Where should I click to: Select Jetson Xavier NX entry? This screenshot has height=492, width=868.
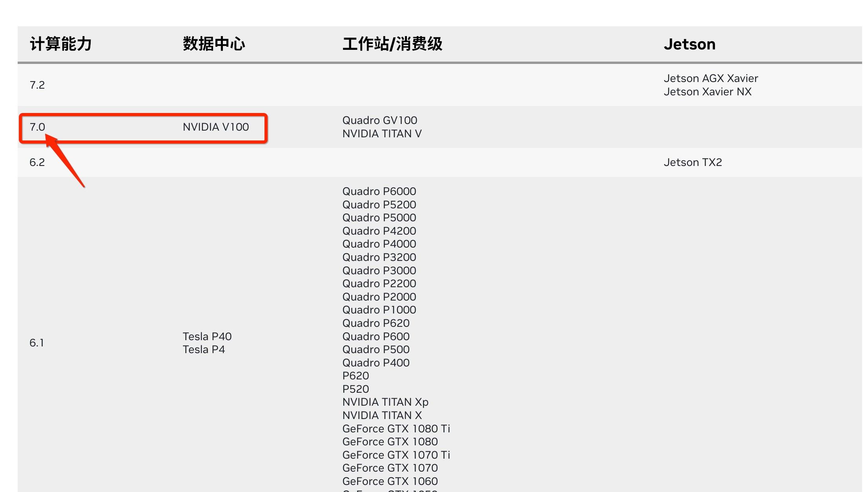(708, 91)
